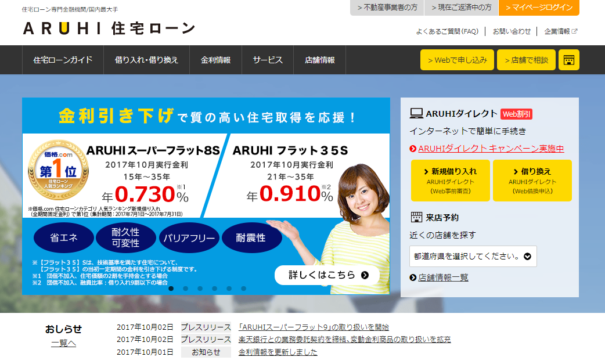Select second carousel slide dot
Screen dimensions: 605x364
(186, 289)
